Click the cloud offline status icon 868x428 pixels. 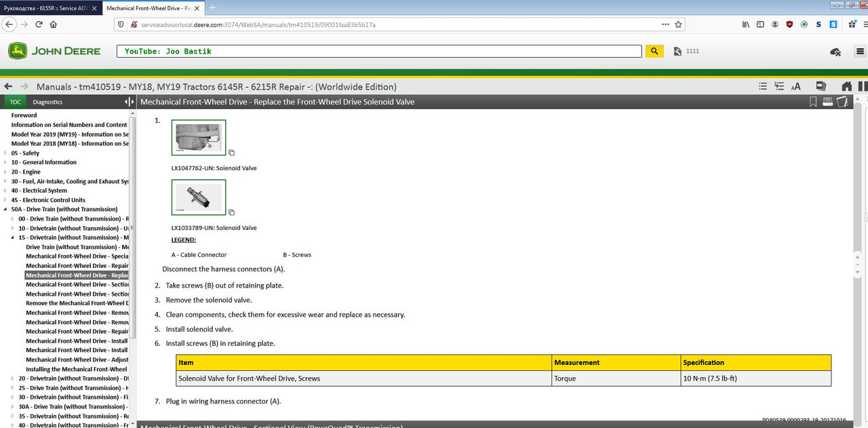click(x=835, y=52)
